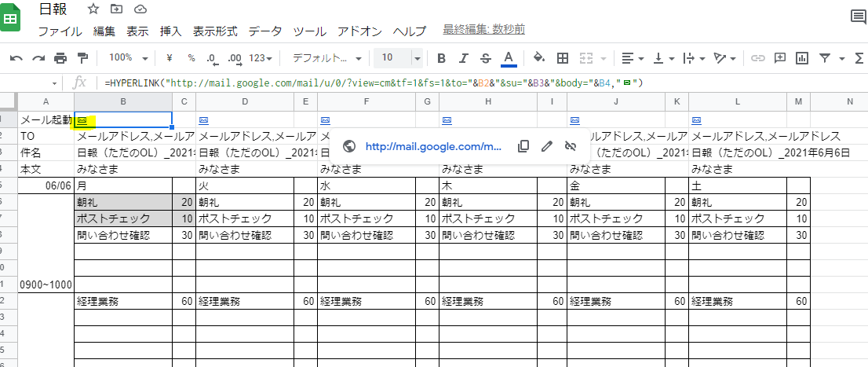Decrease decimal places button
This screenshot has height=367, width=868.
[211, 57]
